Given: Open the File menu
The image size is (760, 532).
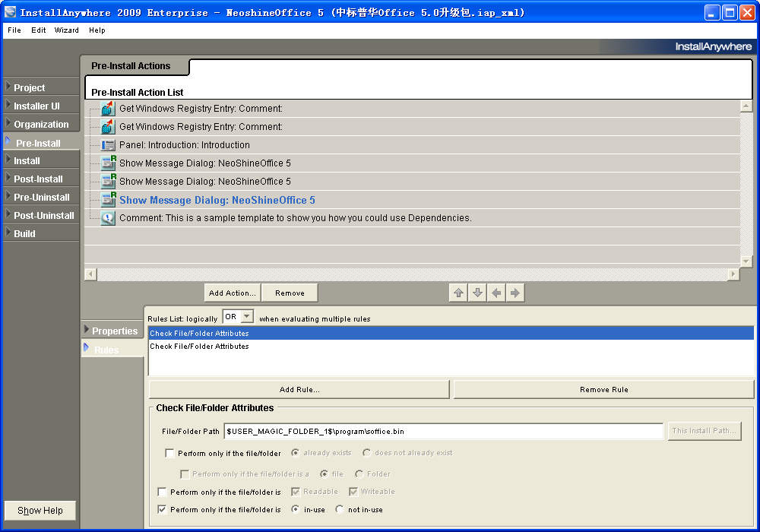Looking at the screenshot, I should pyautogui.click(x=14, y=30).
